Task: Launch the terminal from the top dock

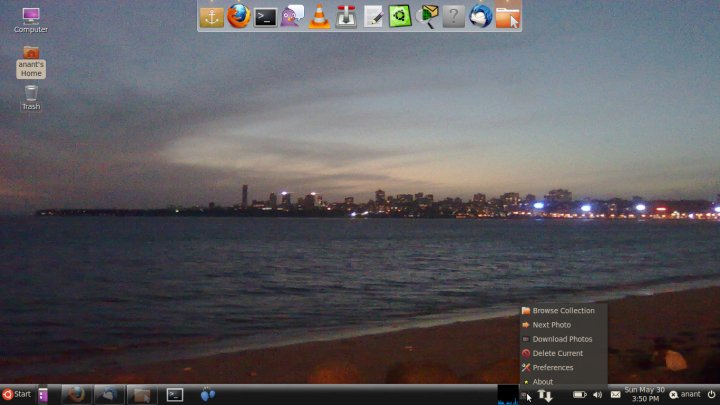Action: pos(265,16)
